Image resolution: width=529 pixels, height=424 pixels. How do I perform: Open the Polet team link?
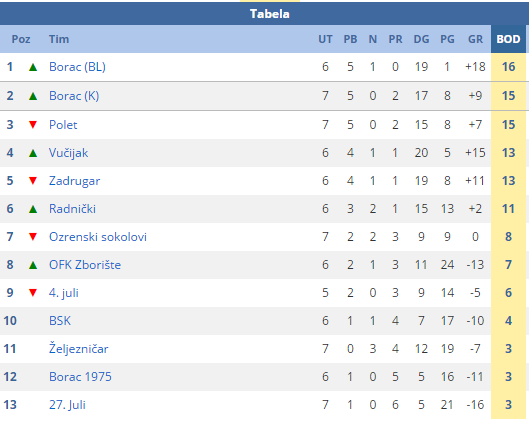click(x=63, y=125)
